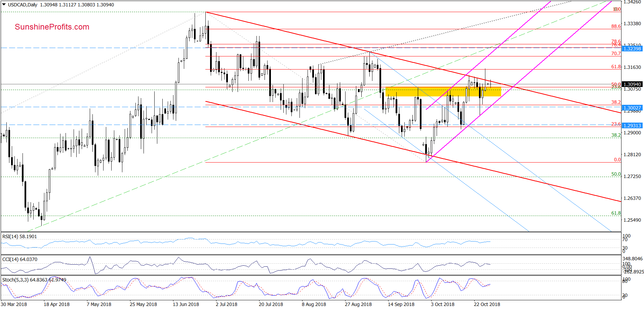The image size is (644, 309).
Task: Select the 1.32398 blue price tag
Action: coord(632,49)
